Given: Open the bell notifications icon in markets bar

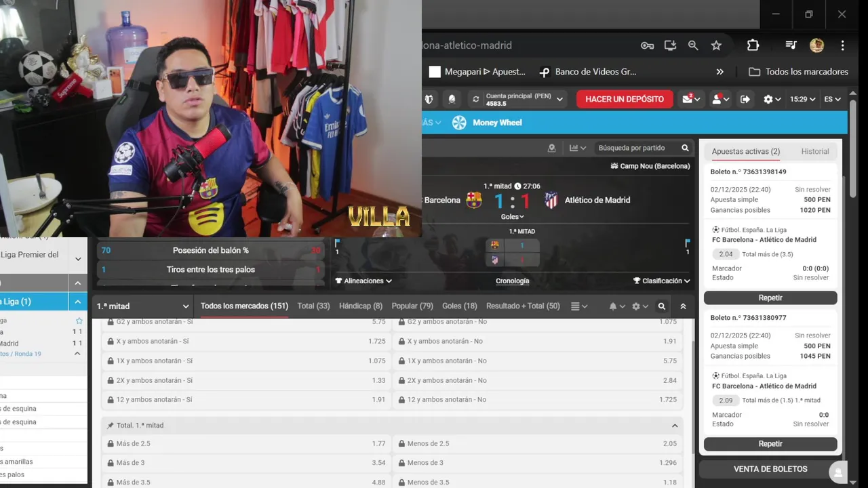Looking at the screenshot, I should 616,306.
